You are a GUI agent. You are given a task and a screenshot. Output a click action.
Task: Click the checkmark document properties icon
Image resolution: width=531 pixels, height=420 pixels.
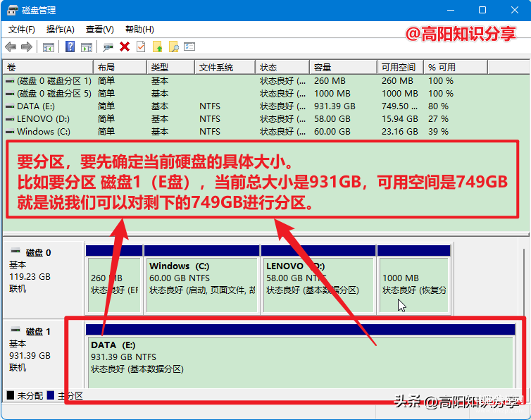click(x=141, y=47)
